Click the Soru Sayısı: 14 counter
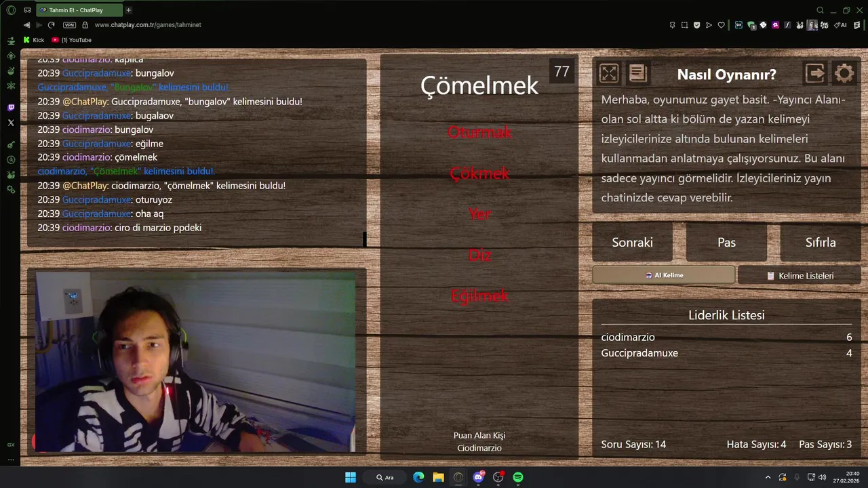This screenshot has height=488, width=868. [x=633, y=444]
